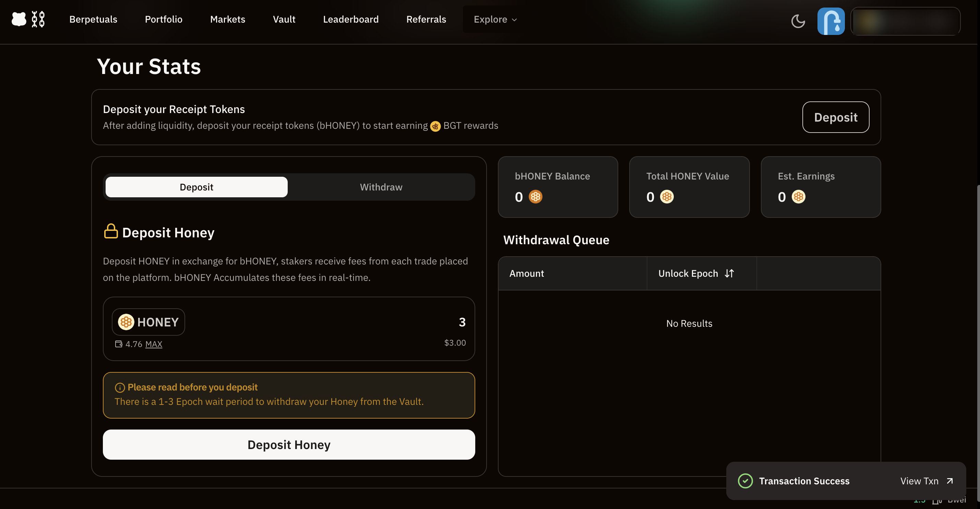This screenshot has height=509, width=980.
Task: Click the MAX balance link
Action: click(x=154, y=344)
